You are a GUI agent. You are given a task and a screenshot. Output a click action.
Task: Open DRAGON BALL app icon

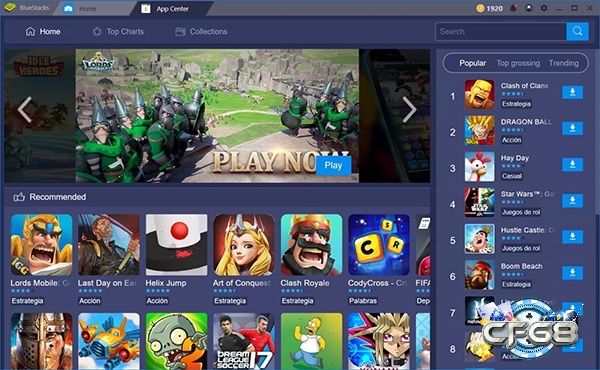[479, 130]
